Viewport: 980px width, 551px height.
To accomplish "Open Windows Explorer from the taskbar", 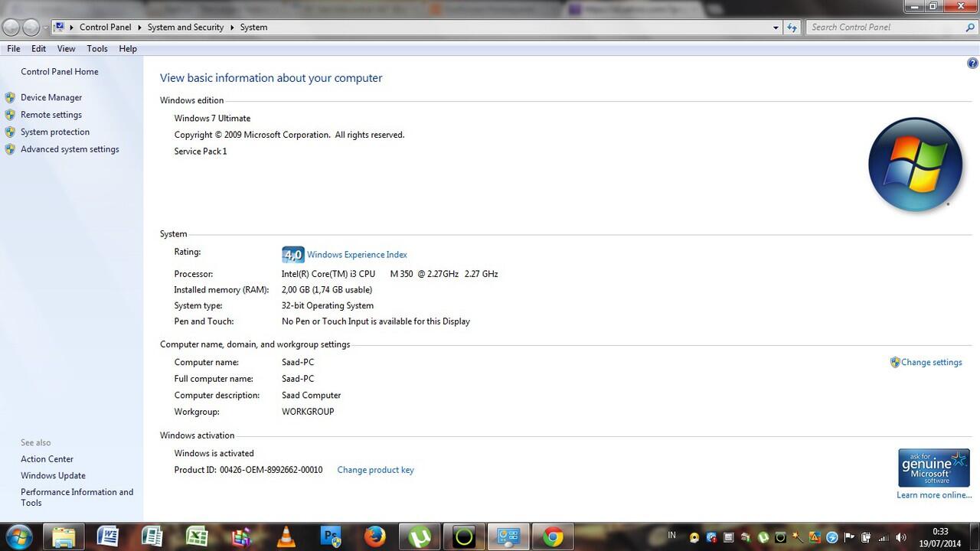I will point(64,537).
